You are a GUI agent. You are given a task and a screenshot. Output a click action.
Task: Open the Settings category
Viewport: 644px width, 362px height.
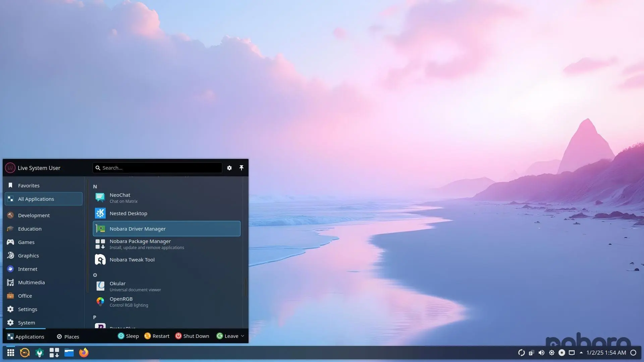pos(44,309)
